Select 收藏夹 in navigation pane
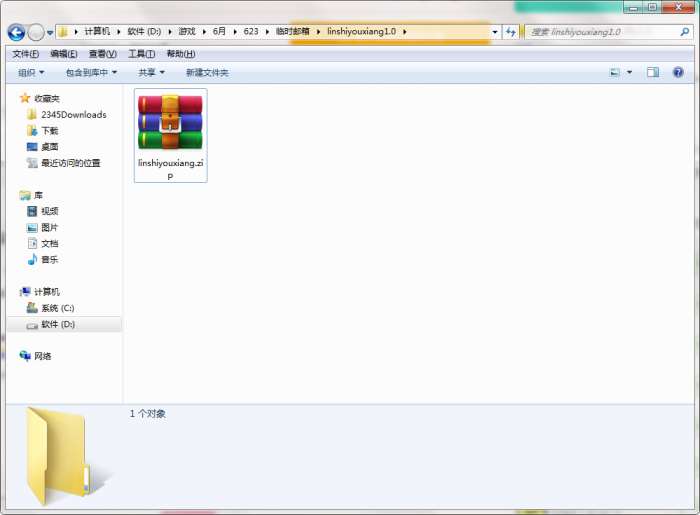Screen dimensions: 700x515 point(47,99)
